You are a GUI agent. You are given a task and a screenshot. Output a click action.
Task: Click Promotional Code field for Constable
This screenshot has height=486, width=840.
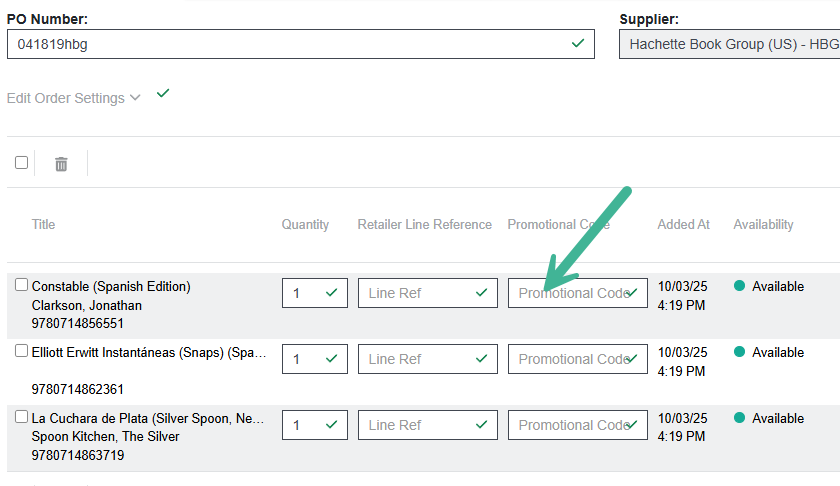[x=570, y=293]
